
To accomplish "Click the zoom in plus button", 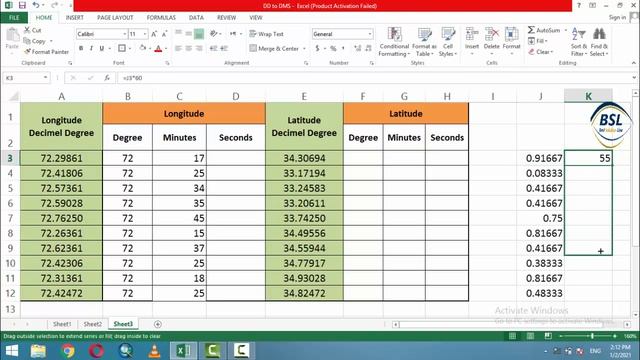I will pos(615,336).
